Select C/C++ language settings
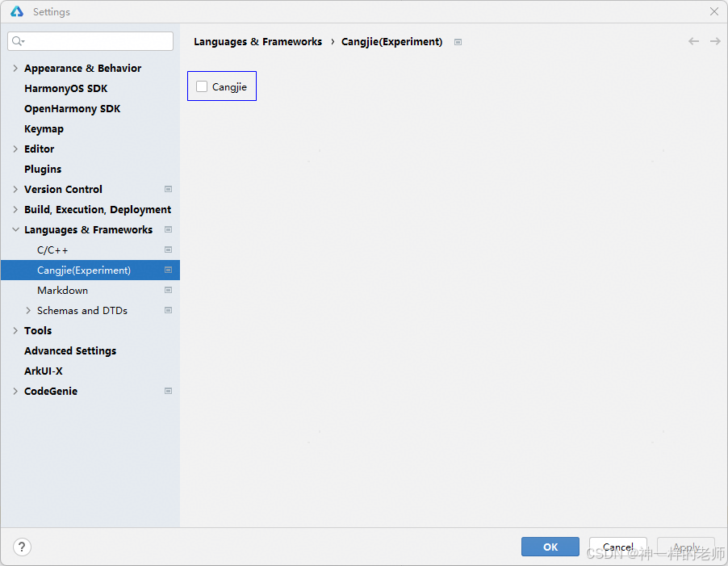The image size is (728, 566). click(52, 249)
